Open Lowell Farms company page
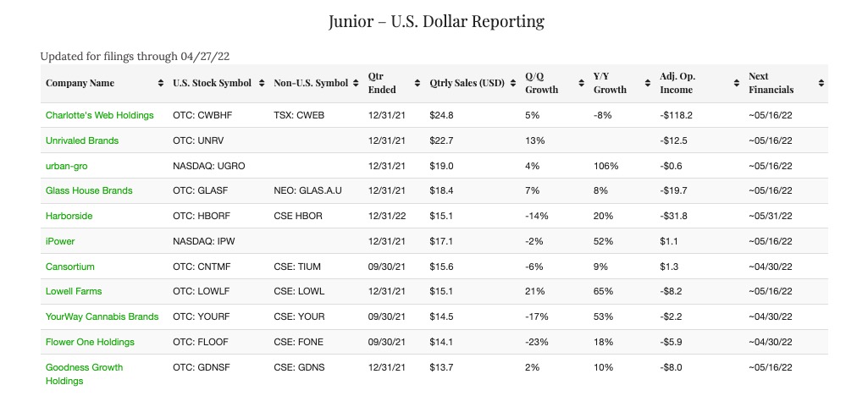The height and width of the screenshot is (396, 868). coord(74,291)
